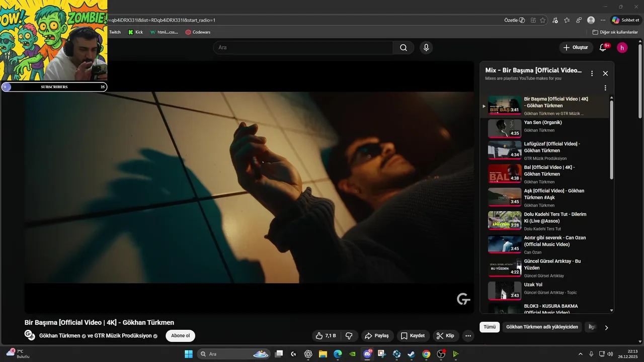
Task: Click the YouTube search magnifier button
Action: tap(404, 47)
